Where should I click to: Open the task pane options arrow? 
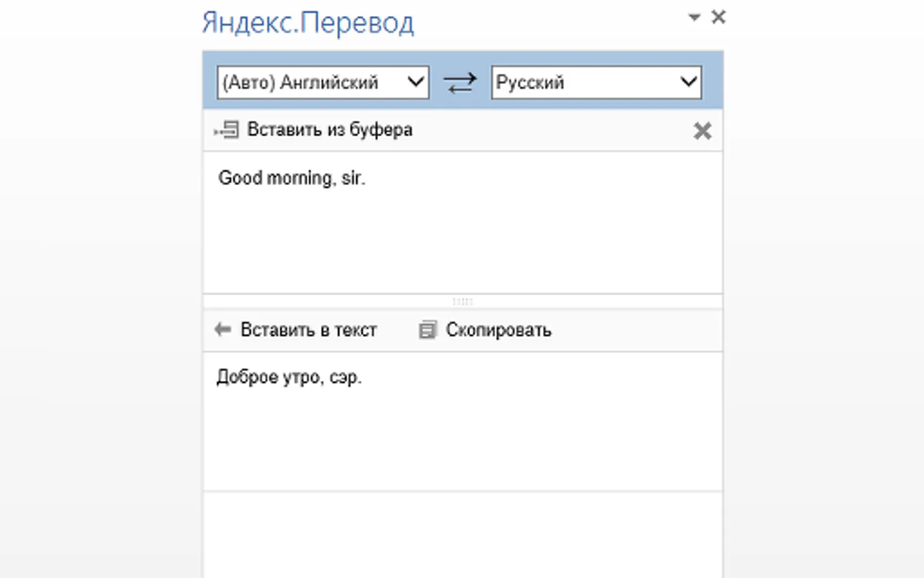click(x=694, y=17)
